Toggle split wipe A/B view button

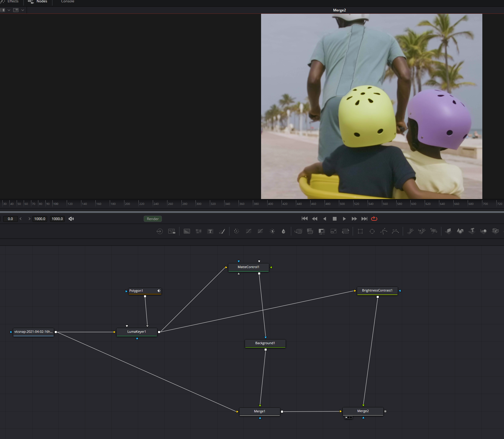click(x=3, y=10)
